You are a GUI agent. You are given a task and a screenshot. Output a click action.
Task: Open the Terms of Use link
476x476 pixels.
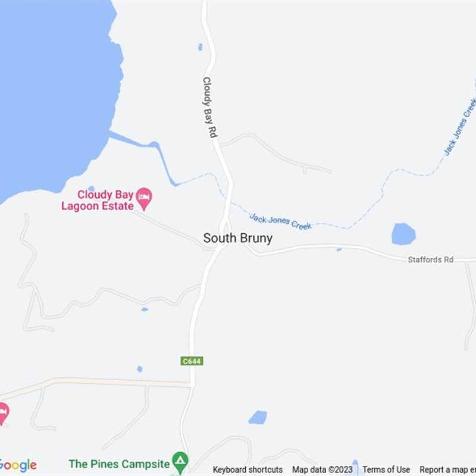(386, 469)
